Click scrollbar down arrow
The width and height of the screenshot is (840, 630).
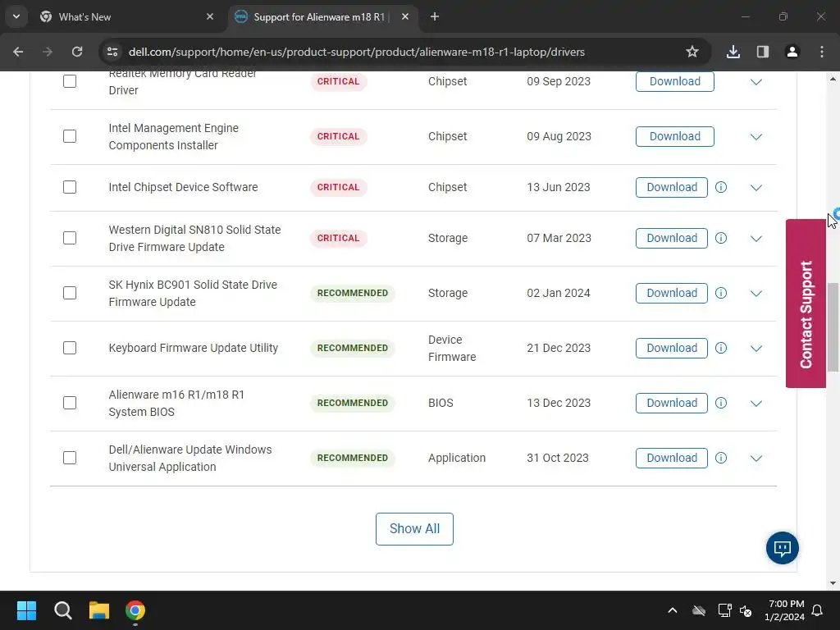833,583
